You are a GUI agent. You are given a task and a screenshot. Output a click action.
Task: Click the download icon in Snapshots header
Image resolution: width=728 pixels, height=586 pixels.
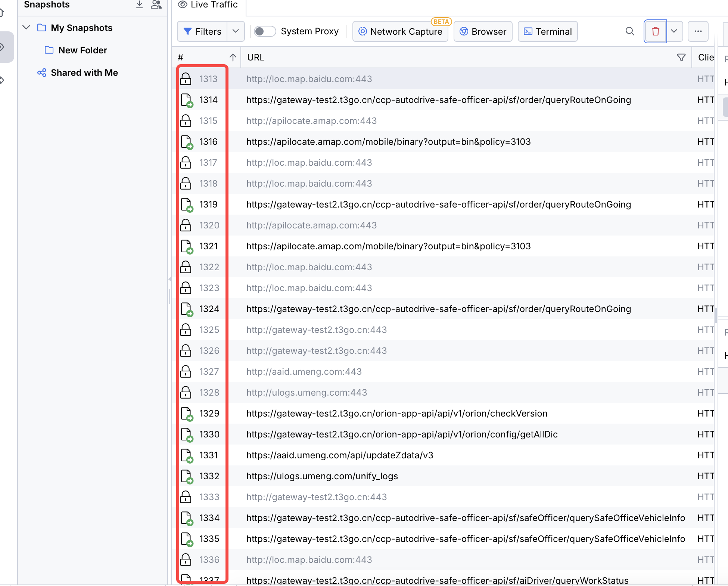[139, 4]
